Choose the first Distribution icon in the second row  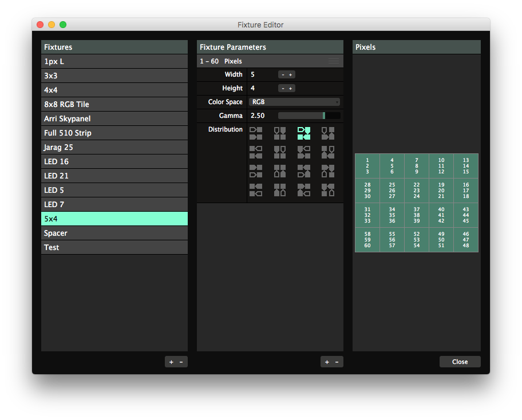point(256,152)
